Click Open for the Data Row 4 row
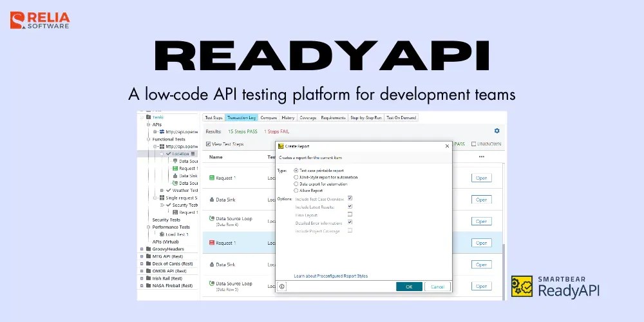 click(481, 221)
